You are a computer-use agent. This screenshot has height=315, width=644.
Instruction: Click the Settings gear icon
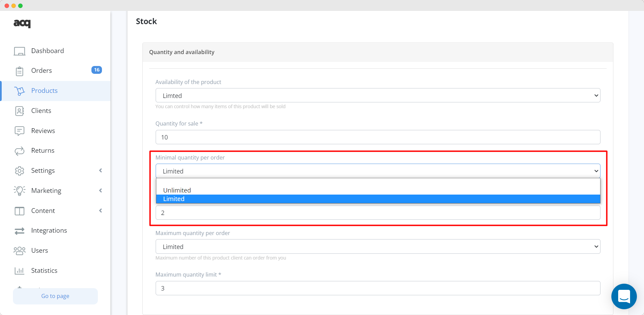click(19, 171)
